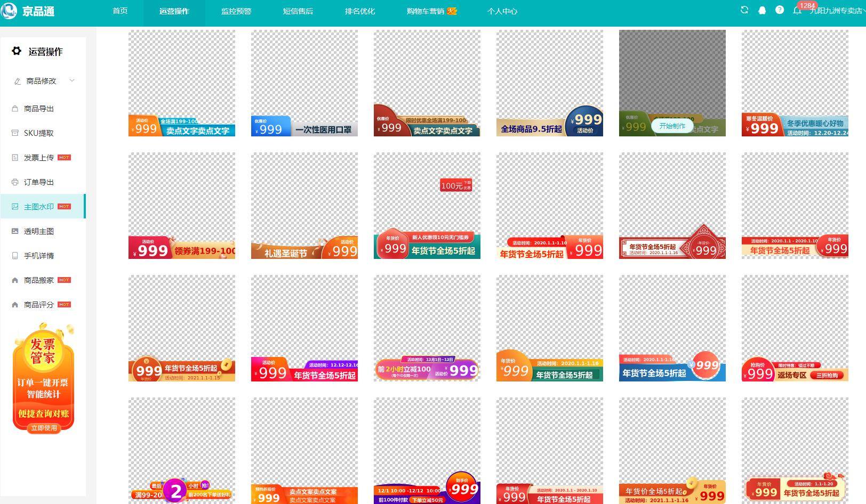Click the 透明主图 image icon
Image resolution: width=866 pixels, height=504 pixels.
tap(15, 231)
